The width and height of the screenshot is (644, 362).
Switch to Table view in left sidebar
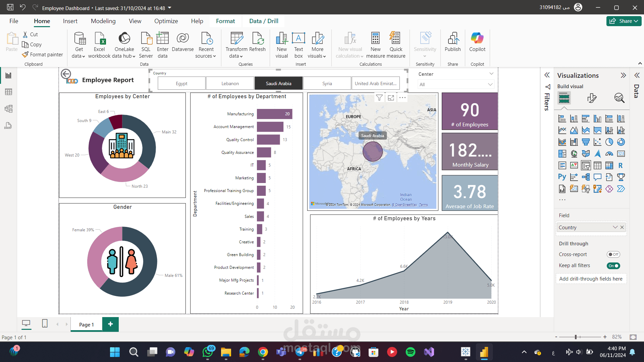(8, 92)
